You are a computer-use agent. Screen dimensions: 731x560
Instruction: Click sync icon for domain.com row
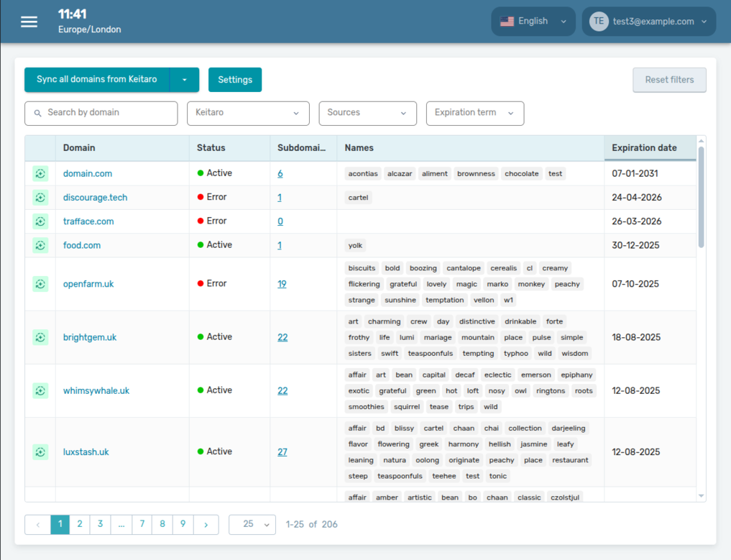(x=40, y=174)
